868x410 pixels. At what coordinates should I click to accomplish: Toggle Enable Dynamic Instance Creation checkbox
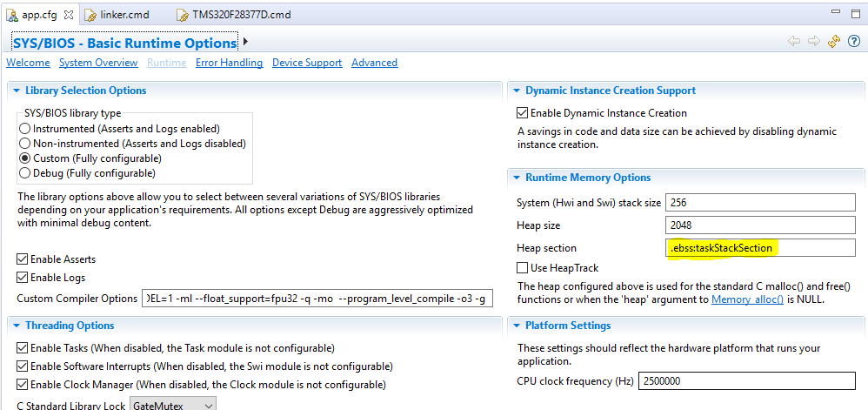[522, 113]
